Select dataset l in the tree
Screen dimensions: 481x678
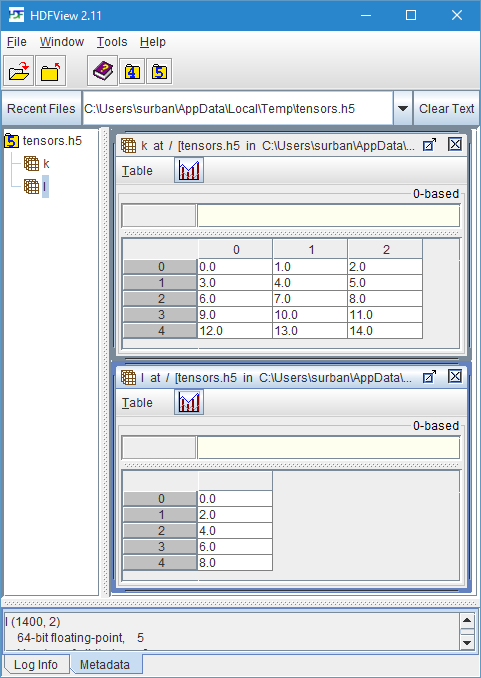[x=45, y=187]
